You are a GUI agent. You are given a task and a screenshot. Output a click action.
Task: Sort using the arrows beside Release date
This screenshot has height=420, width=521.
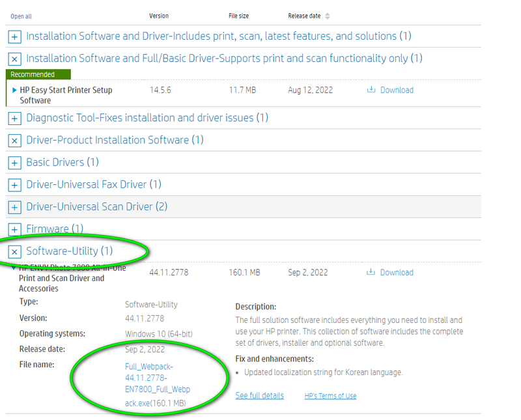328,16
